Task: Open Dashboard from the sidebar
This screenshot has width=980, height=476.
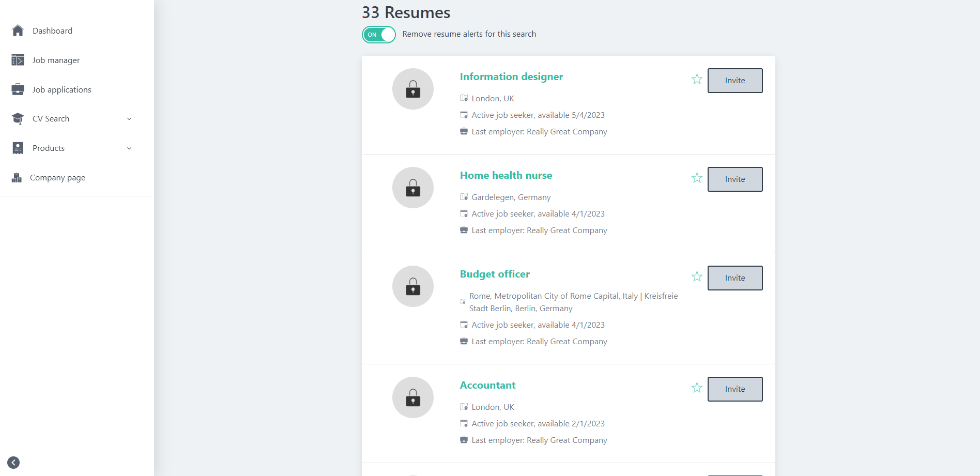Action: click(x=52, y=31)
